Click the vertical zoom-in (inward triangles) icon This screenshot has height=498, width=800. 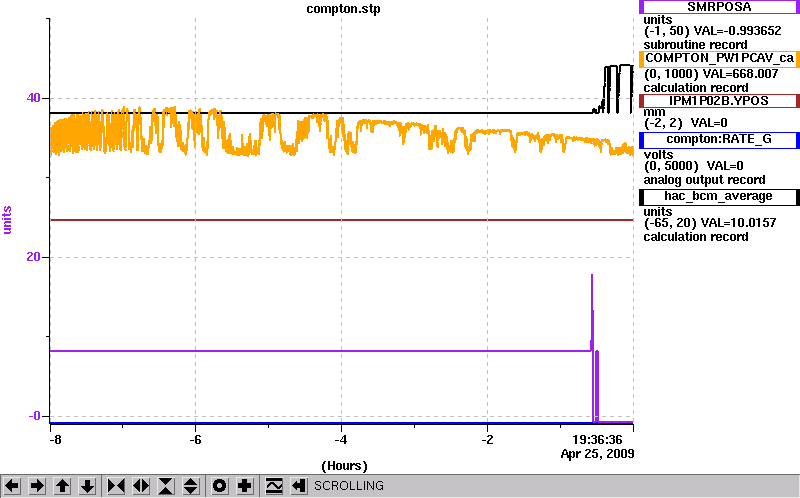[x=166, y=486]
